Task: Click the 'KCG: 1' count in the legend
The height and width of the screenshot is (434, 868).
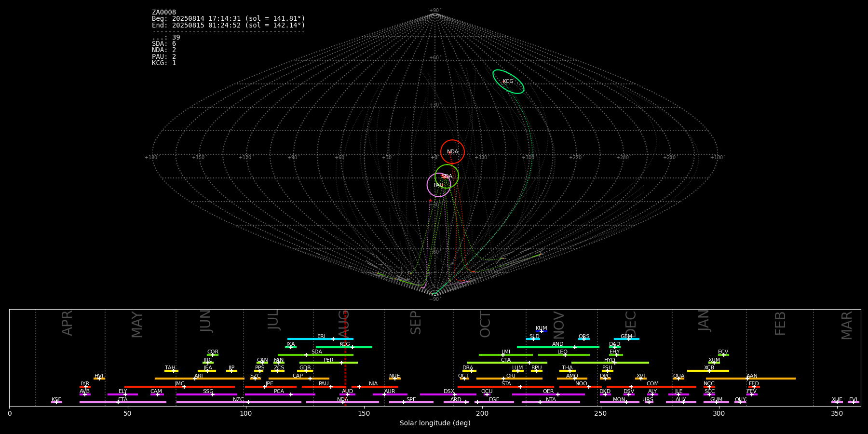Action: tap(164, 63)
